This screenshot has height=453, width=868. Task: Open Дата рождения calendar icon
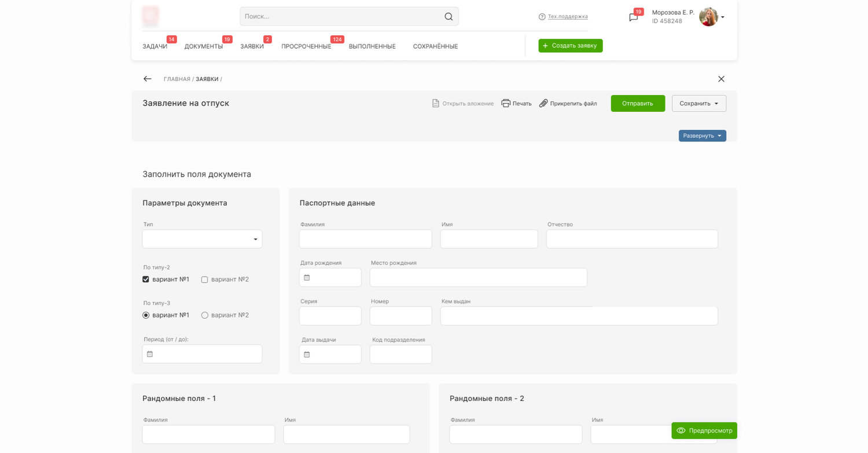pos(307,277)
